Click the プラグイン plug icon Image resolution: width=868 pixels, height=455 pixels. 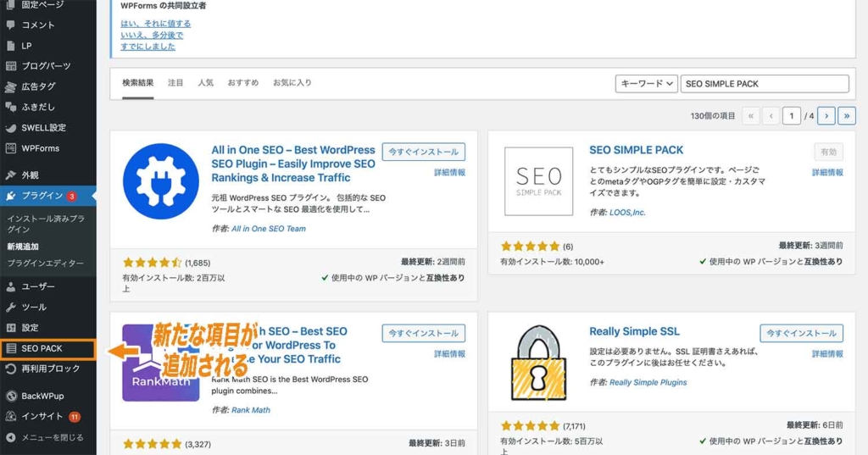pos(10,196)
